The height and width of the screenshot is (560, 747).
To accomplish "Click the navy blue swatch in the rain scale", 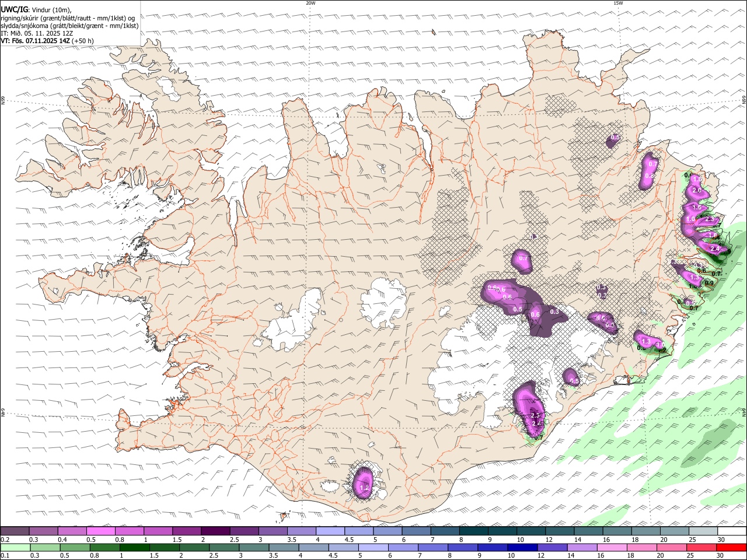I will pos(522,547).
